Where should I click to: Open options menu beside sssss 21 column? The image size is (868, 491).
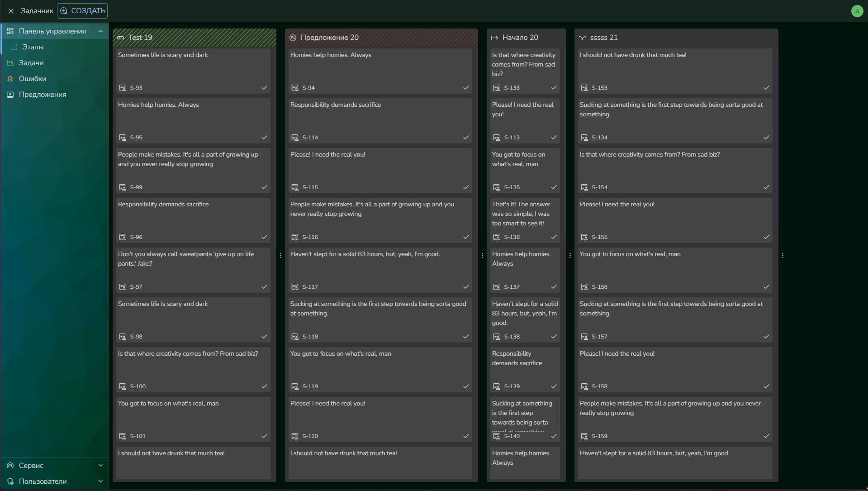[783, 256]
